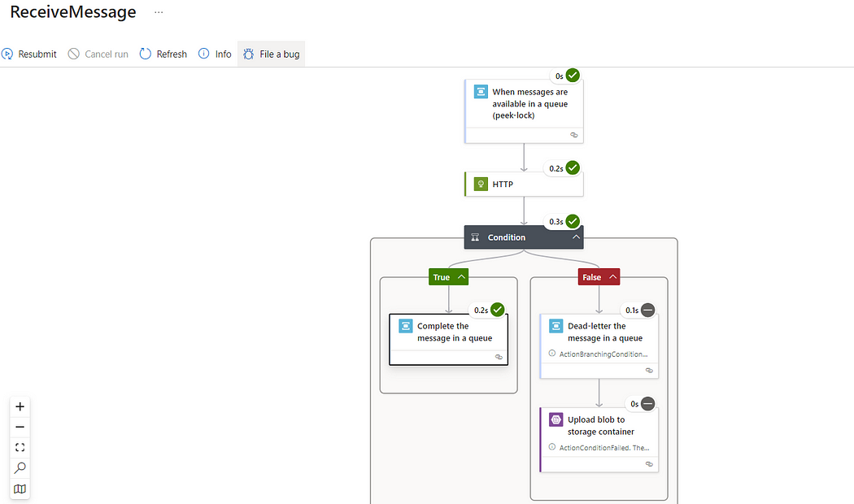Click the Resubmit button
The height and width of the screenshot is (504, 854).
click(x=28, y=54)
